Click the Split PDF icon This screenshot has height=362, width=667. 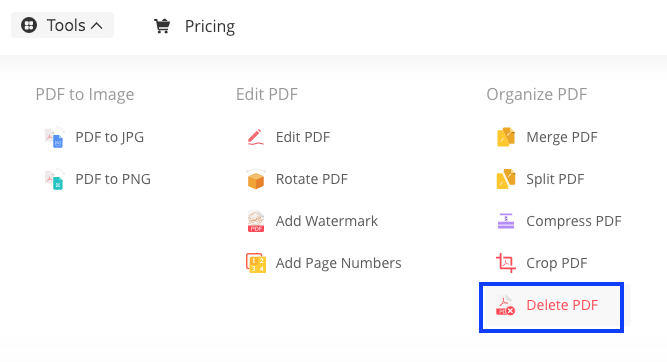[506, 179]
